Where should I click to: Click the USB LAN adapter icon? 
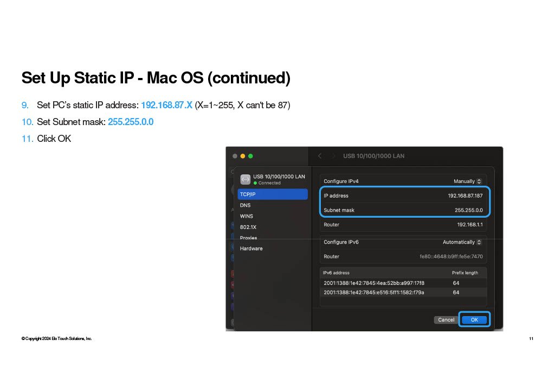[x=246, y=180]
